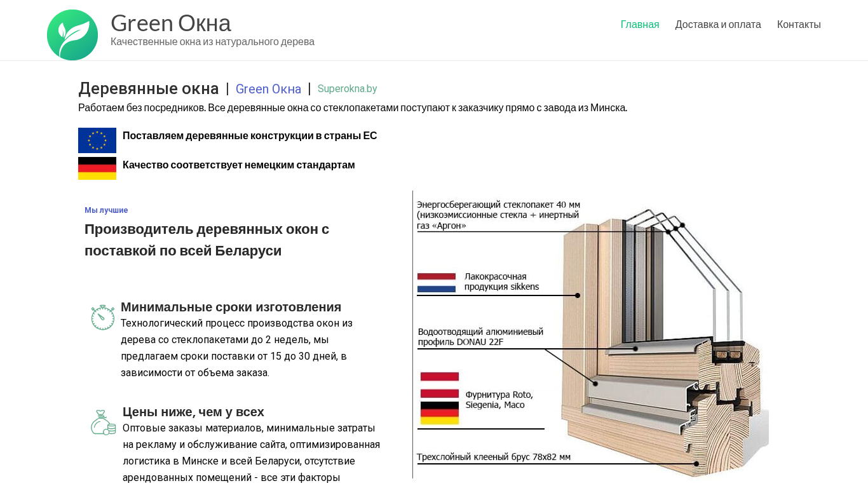This screenshot has width=868, height=488.
Task: Click the German flag next to quality text
Action: [97, 168]
